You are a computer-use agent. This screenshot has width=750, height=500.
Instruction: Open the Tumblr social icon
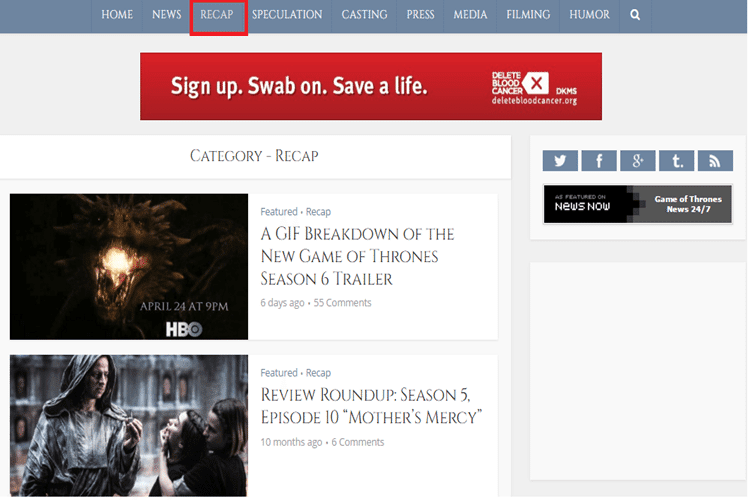pyautogui.click(x=676, y=161)
